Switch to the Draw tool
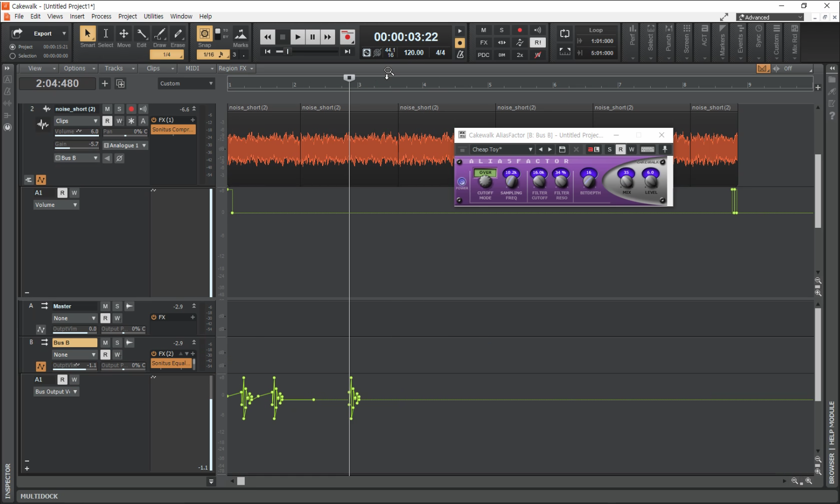The height and width of the screenshot is (504, 840). 160,34
